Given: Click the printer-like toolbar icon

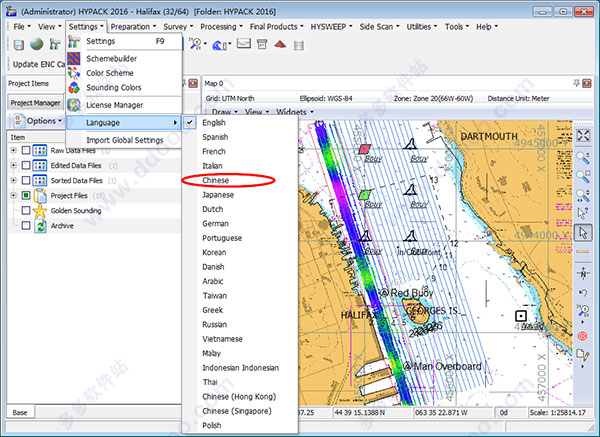Looking at the screenshot, I should 262,44.
